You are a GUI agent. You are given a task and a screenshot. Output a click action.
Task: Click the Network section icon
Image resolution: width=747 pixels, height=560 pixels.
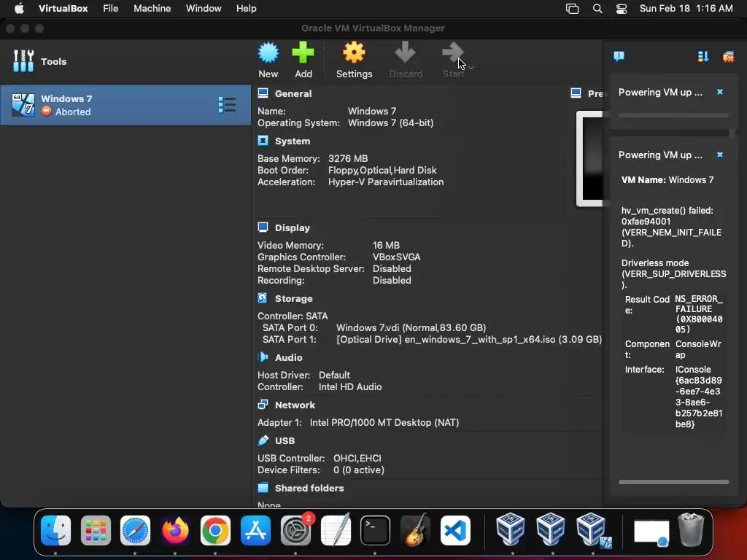263,405
